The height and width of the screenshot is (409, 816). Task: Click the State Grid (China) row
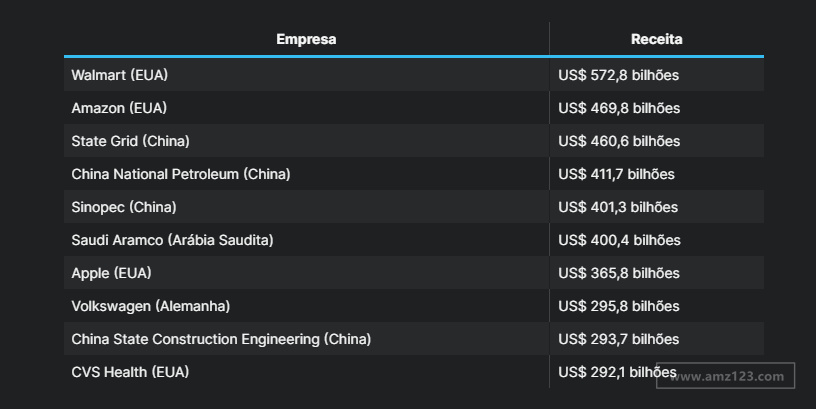pos(130,141)
